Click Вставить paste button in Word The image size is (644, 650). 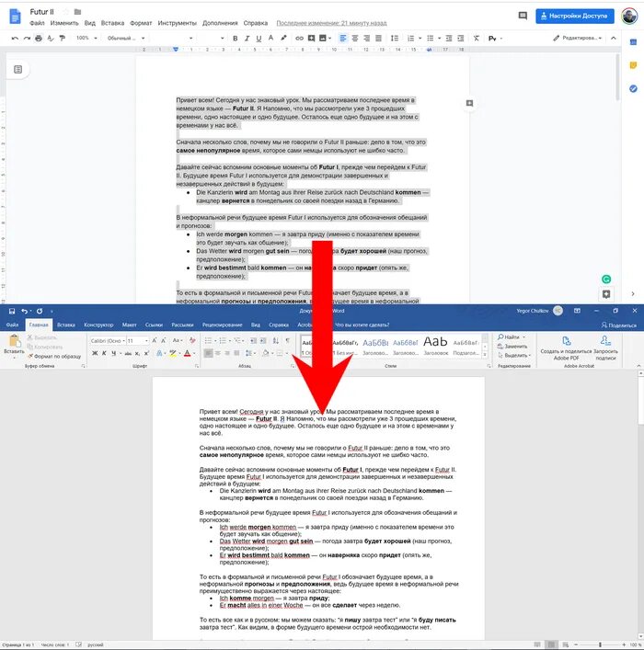pyautogui.click(x=14, y=345)
